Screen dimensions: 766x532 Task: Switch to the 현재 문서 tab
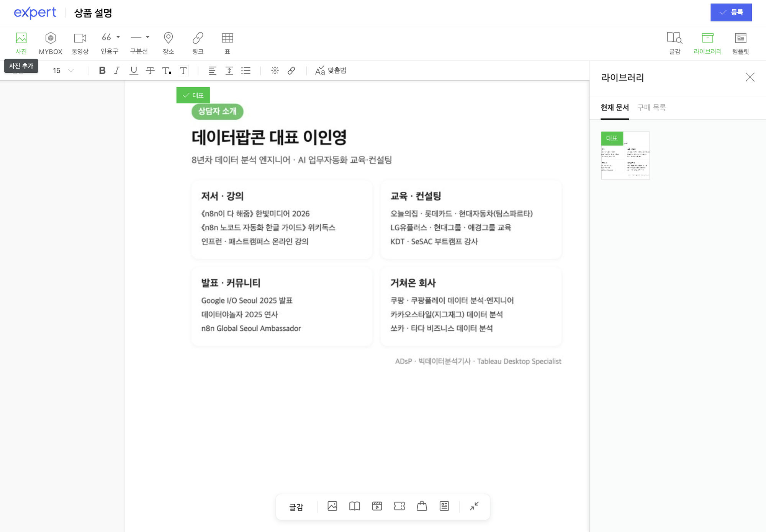tap(615, 108)
